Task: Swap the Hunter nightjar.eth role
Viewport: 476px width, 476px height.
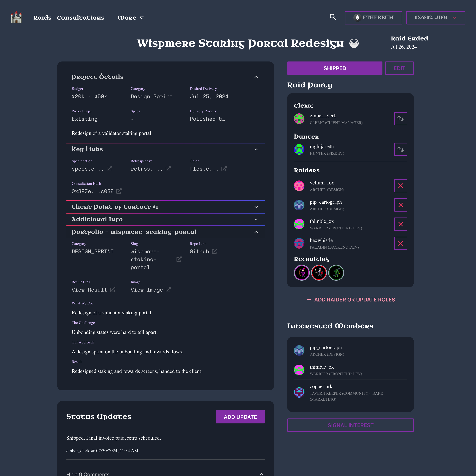Action: pos(400,149)
